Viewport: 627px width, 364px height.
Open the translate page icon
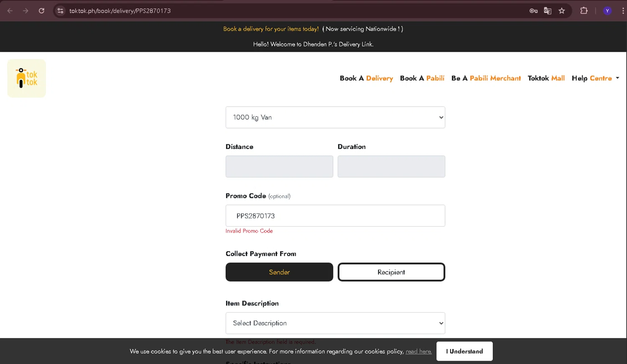coord(548,11)
